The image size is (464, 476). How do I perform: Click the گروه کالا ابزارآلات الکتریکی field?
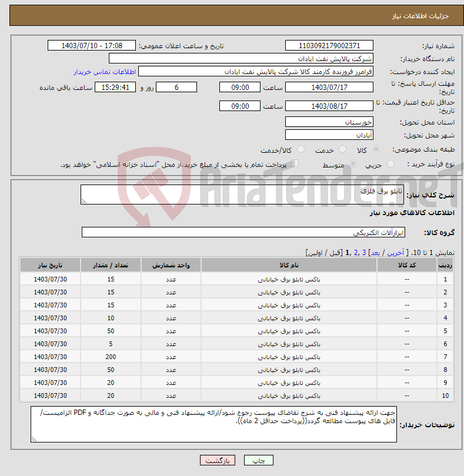(x=243, y=232)
